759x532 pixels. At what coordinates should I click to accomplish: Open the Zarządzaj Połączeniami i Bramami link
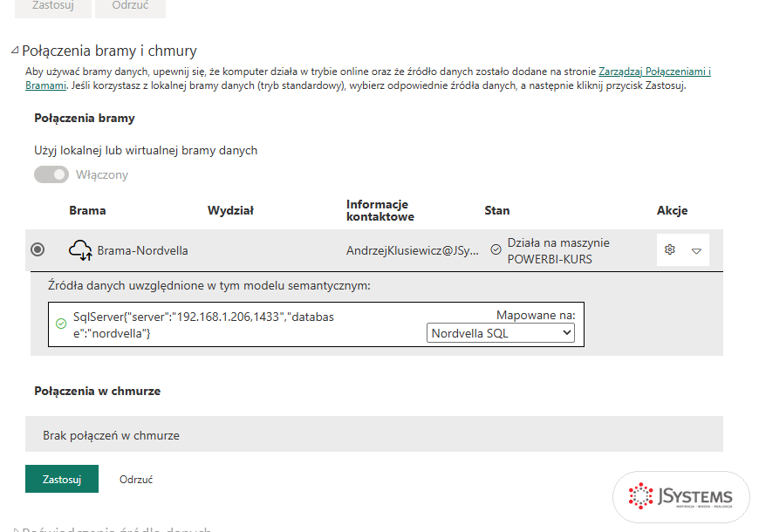coord(654,72)
